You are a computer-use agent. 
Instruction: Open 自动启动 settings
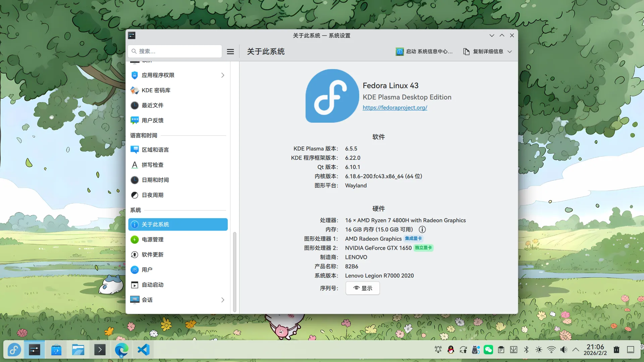pyautogui.click(x=152, y=285)
